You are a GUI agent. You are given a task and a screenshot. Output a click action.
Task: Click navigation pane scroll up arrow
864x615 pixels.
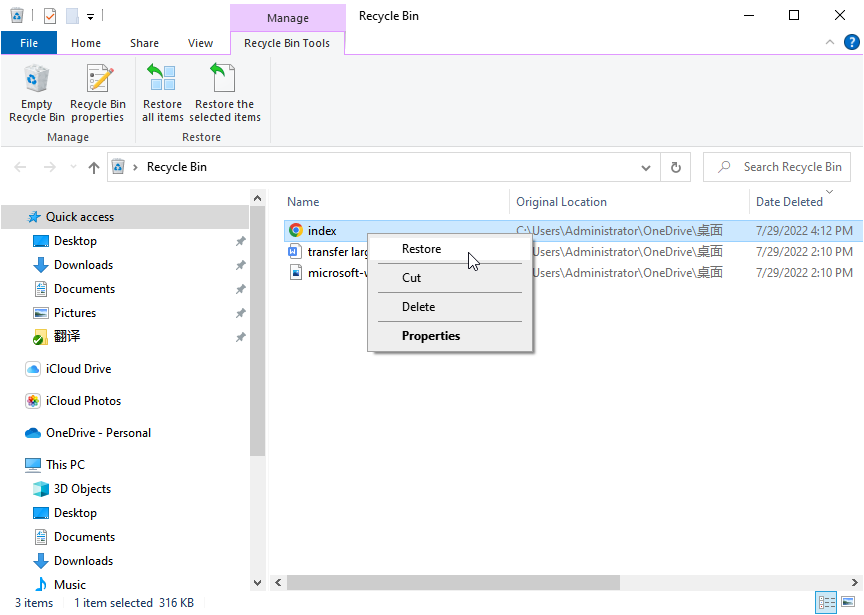point(257,198)
